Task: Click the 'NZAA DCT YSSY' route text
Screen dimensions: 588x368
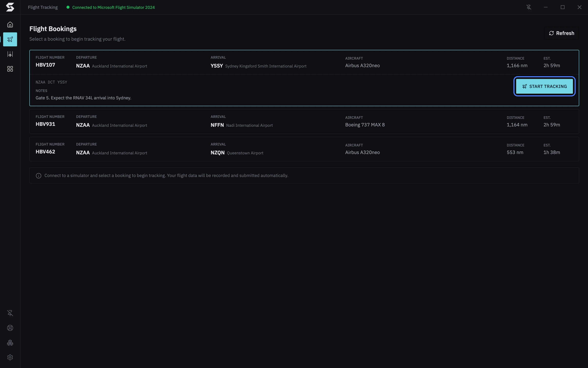Action: click(x=51, y=82)
